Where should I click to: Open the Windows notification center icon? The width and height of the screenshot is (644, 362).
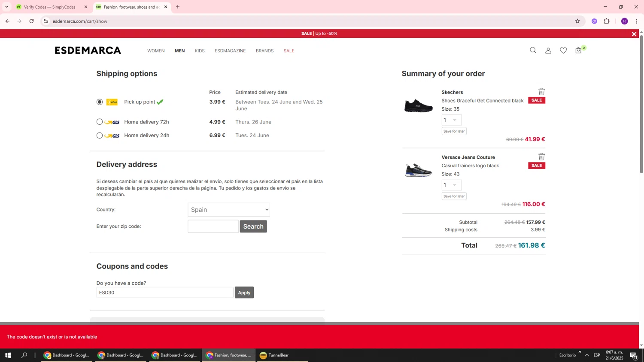(634, 355)
